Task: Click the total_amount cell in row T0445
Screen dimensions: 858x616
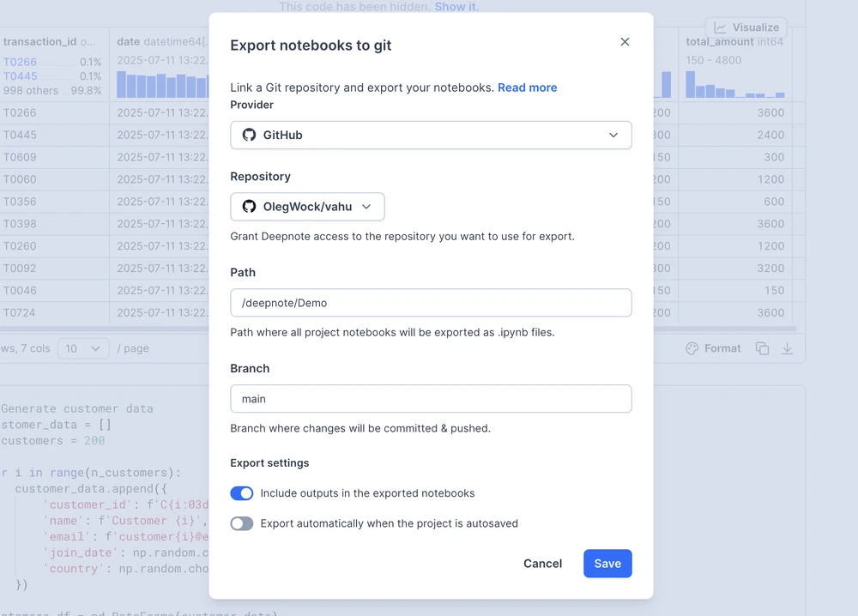Action: 735,136
